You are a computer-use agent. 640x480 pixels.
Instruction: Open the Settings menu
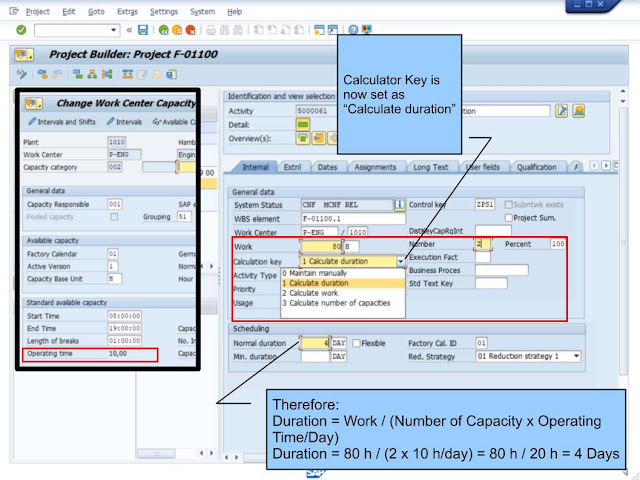point(164,12)
